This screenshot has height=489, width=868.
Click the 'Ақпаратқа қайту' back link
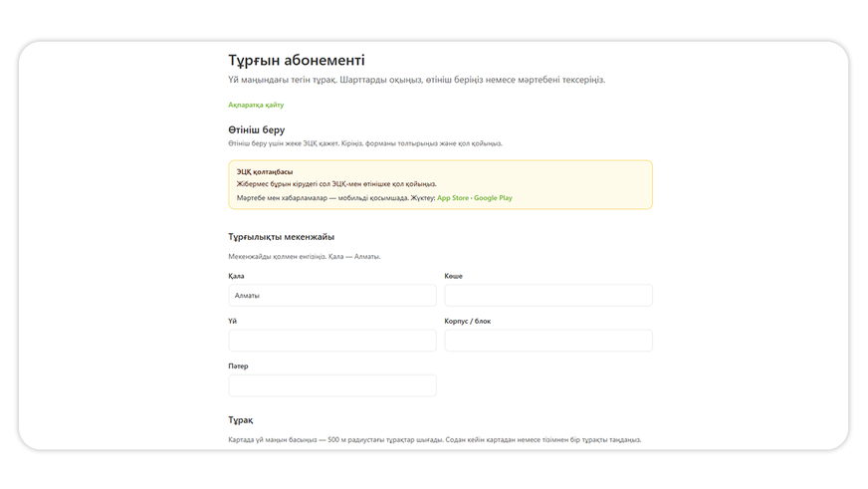[x=256, y=105]
